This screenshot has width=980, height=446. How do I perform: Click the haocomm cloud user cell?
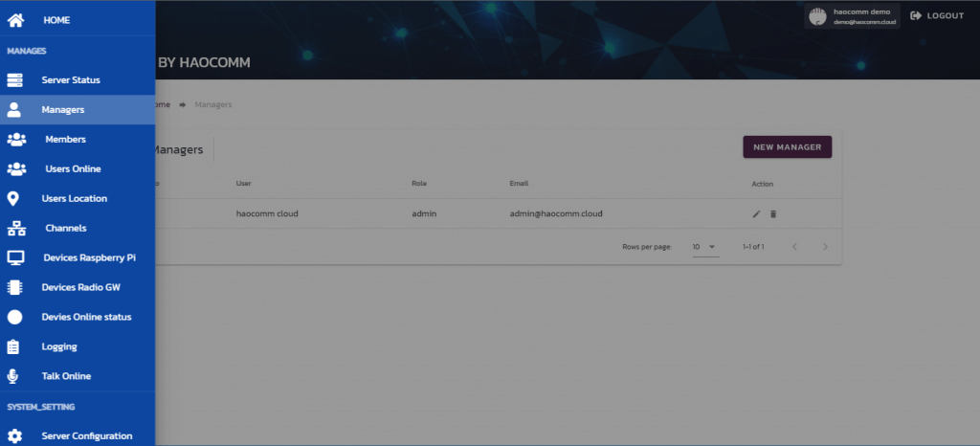click(x=267, y=213)
